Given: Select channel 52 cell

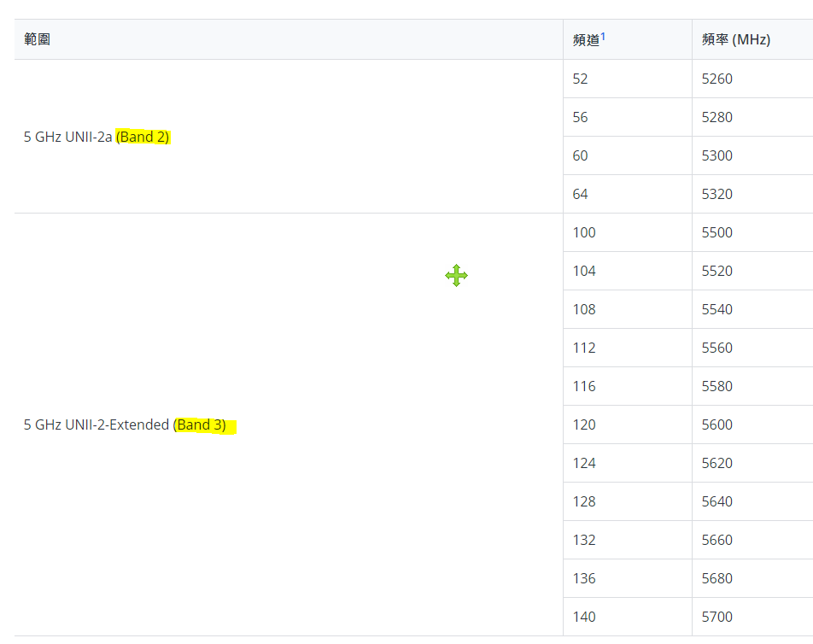Looking at the screenshot, I should coord(628,79).
